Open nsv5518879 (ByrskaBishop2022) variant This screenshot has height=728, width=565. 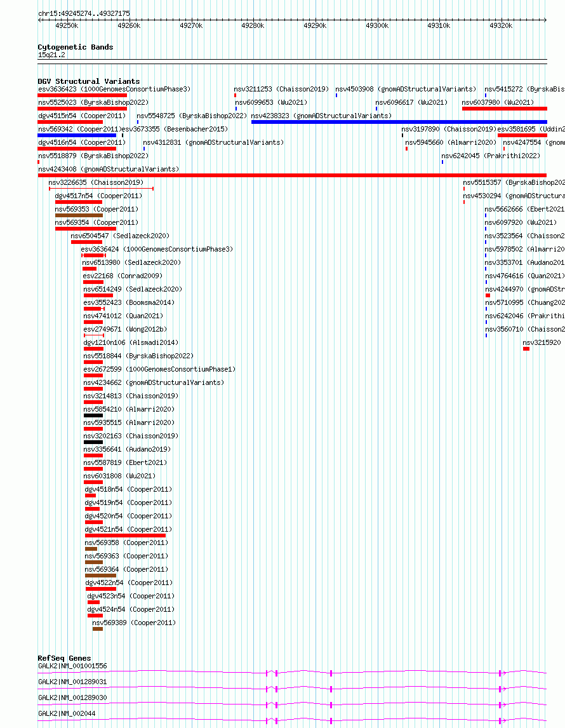pyautogui.click(x=93, y=156)
